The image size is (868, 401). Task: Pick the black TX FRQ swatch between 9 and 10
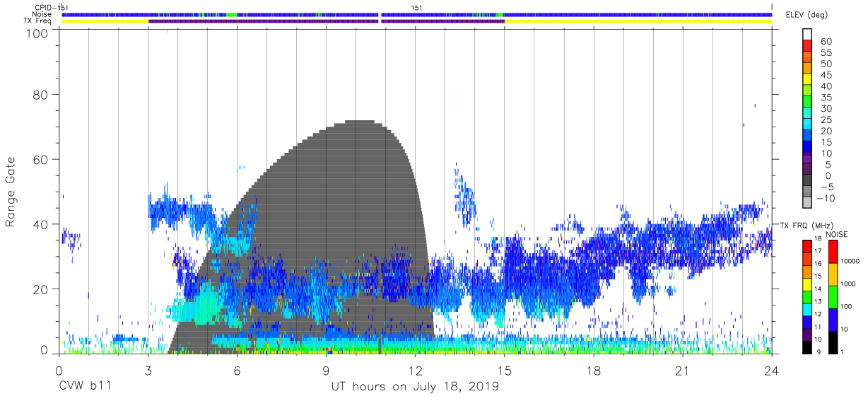(807, 346)
